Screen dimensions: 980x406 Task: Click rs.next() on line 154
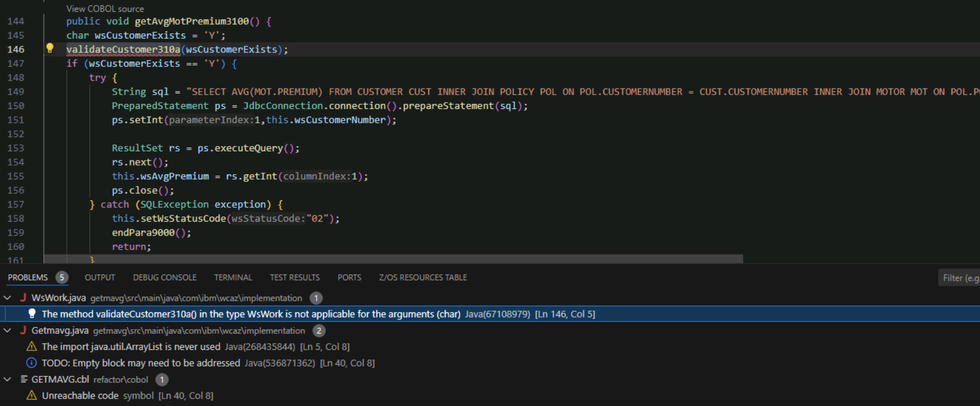tap(140, 162)
